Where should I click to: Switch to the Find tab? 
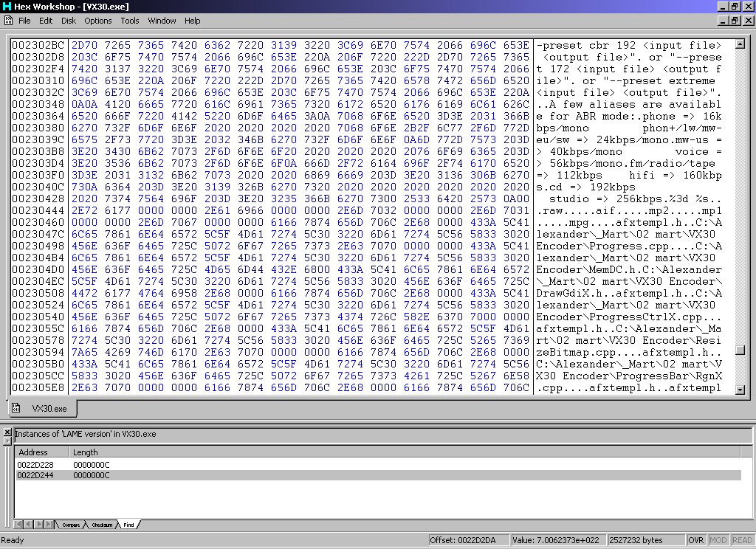(x=128, y=525)
